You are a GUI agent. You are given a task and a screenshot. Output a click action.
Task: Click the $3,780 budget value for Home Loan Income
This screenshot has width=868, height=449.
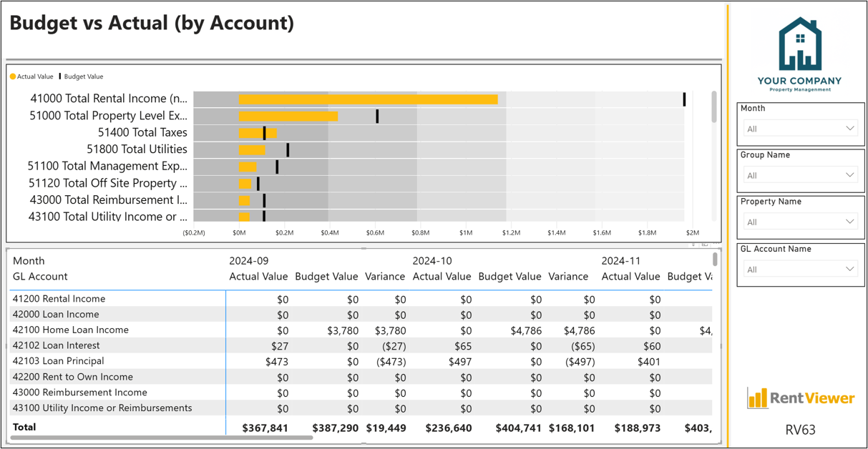tap(344, 330)
